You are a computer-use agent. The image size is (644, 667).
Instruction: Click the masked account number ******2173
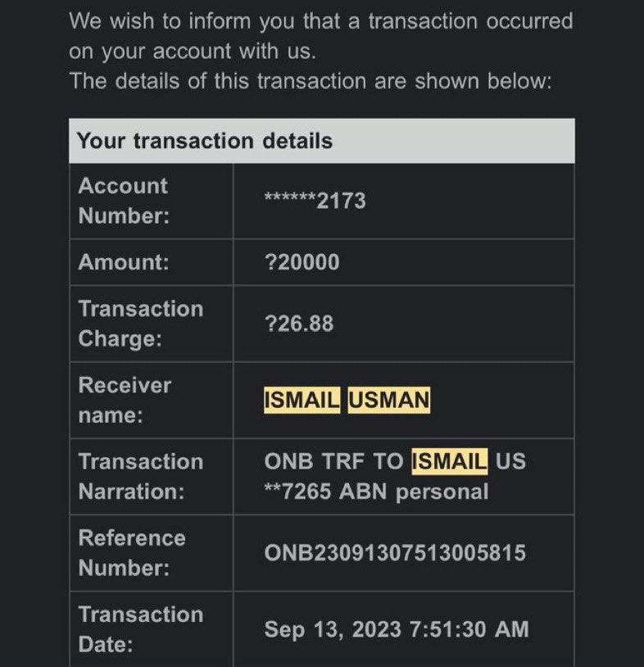click(315, 201)
